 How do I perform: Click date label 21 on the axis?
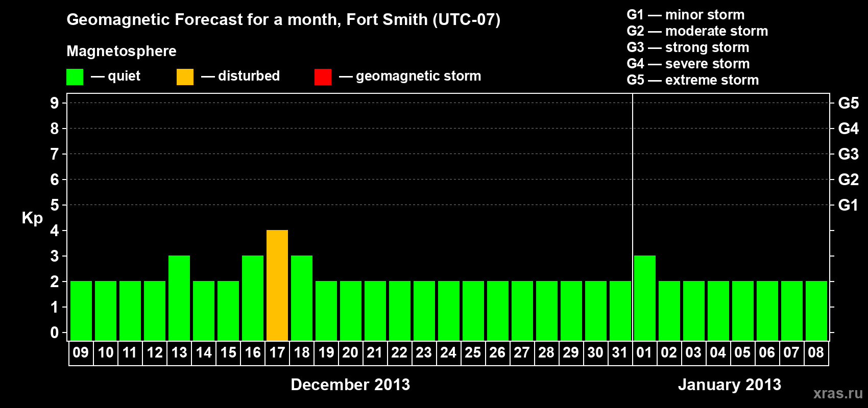tap(375, 352)
